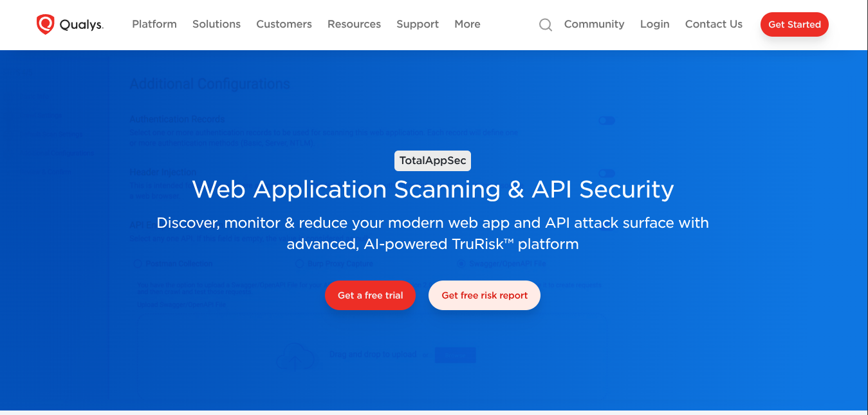
Task: Click the Get free risk report button
Action: tap(484, 295)
